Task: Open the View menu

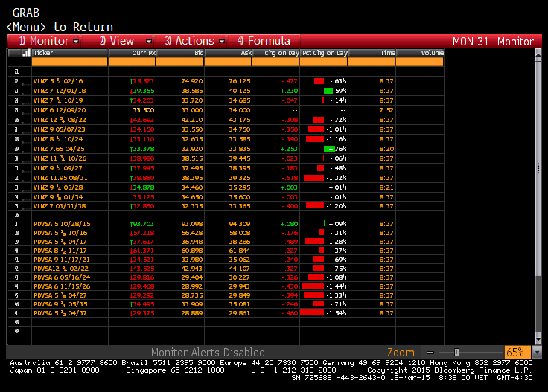Action: [x=117, y=41]
